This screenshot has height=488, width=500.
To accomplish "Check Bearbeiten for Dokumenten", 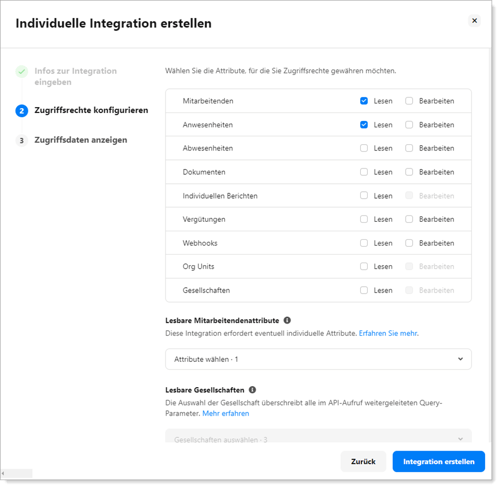I will pos(409,172).
